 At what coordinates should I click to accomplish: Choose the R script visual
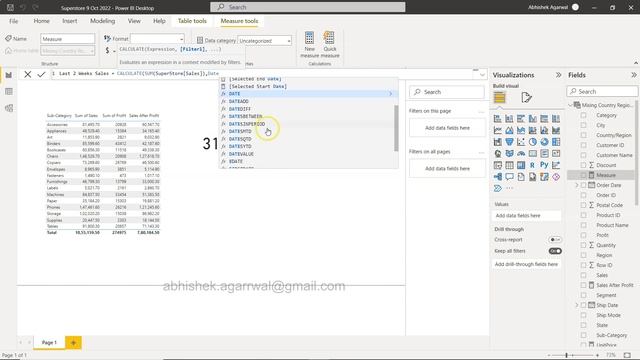[x=533, y=165]
